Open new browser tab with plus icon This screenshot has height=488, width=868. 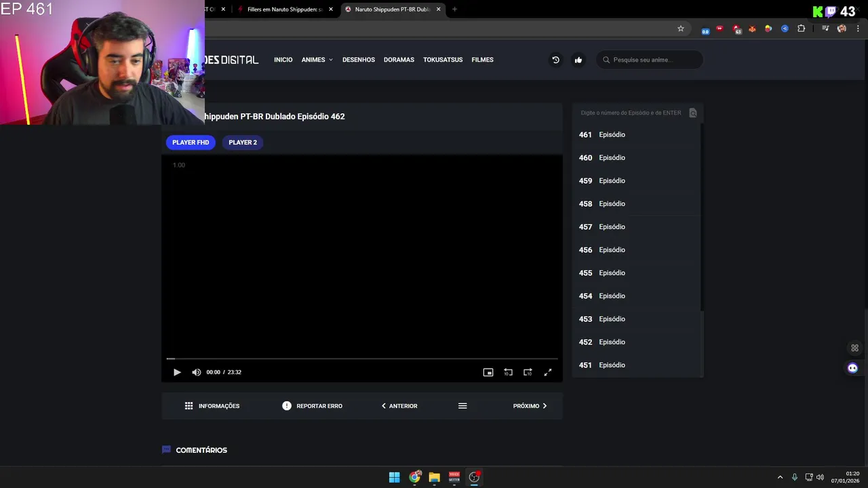(x=454, y=9)
